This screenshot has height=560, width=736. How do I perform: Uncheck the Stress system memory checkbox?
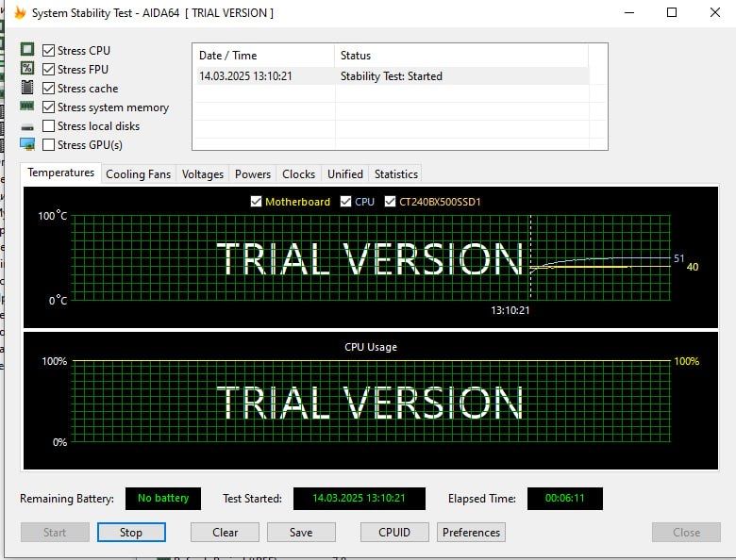click(x=48, y=107)
